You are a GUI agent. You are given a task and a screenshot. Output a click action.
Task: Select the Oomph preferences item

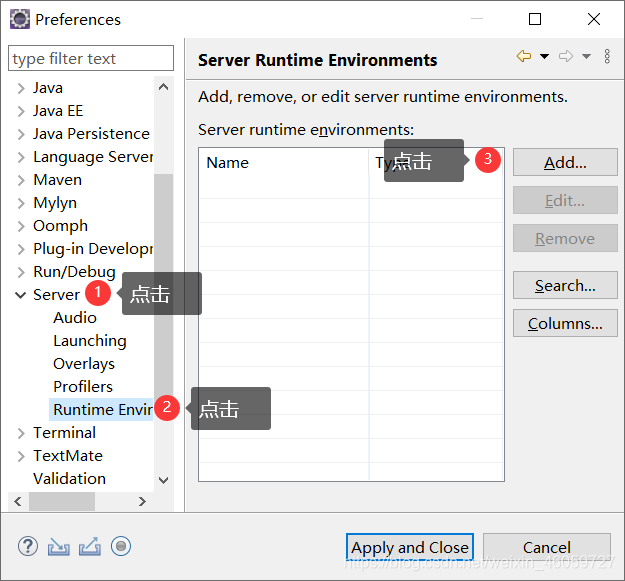coord(60,226)
